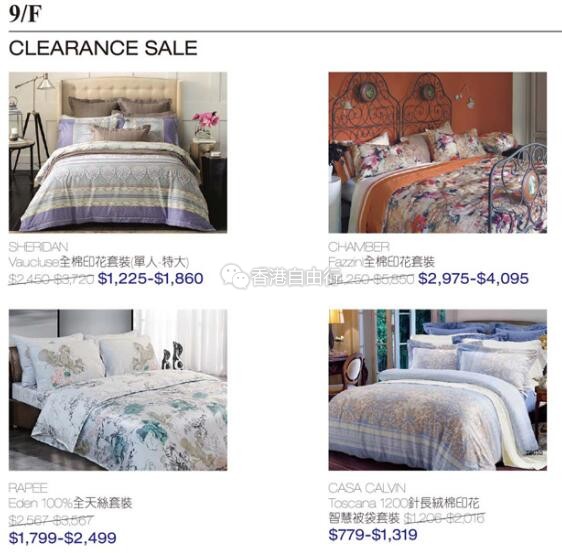
Task: Click the crossed-out original price $2,450-$3,720
Action: tap(52, 279)
